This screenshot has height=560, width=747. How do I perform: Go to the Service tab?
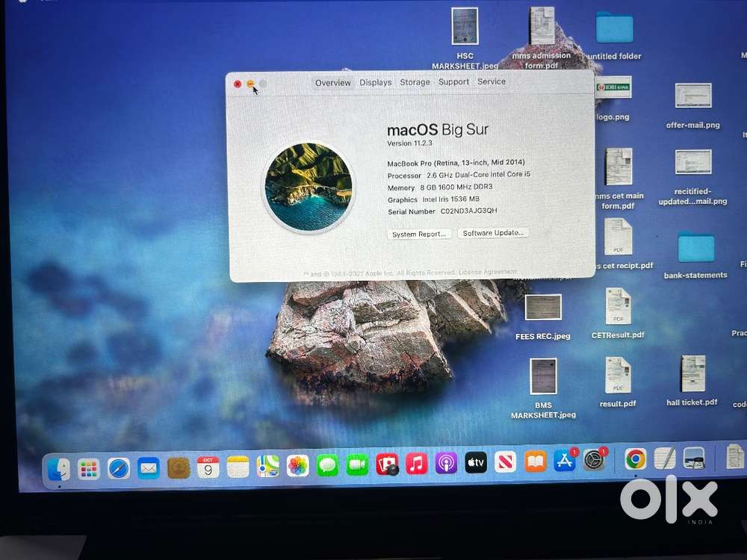(492, 81)
